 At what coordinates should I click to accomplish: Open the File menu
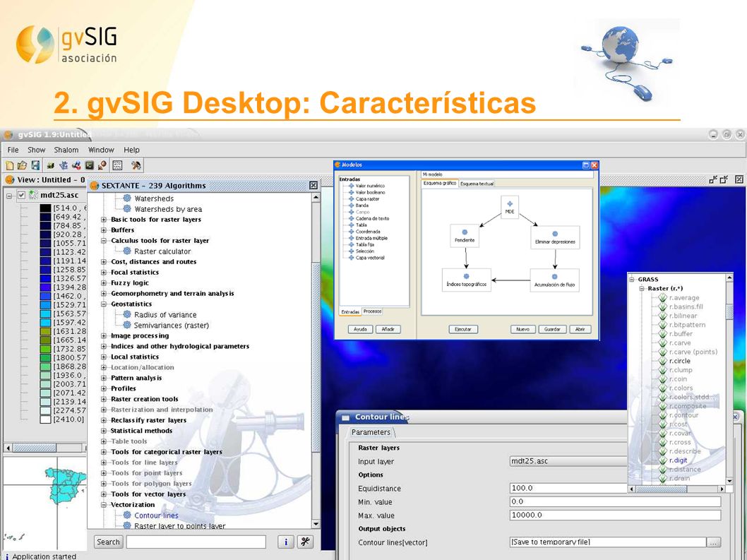tap(13, 150)
